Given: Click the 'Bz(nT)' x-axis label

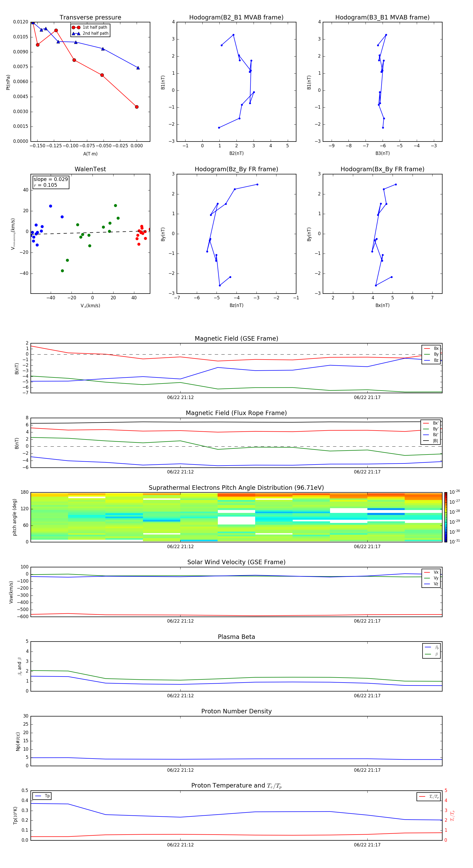Looking at the screenshot, I should tap(236, 306).
